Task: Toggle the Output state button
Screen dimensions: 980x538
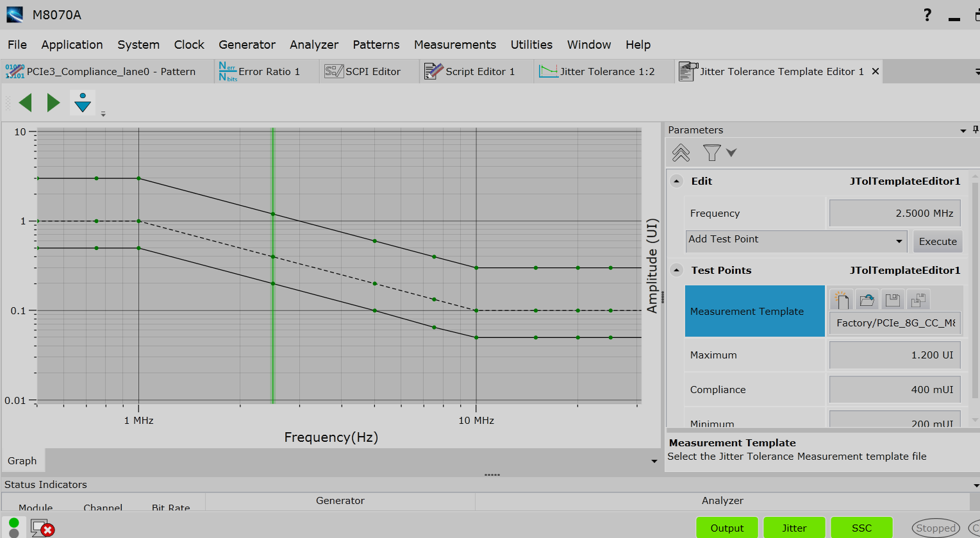Action: [726, 527]
